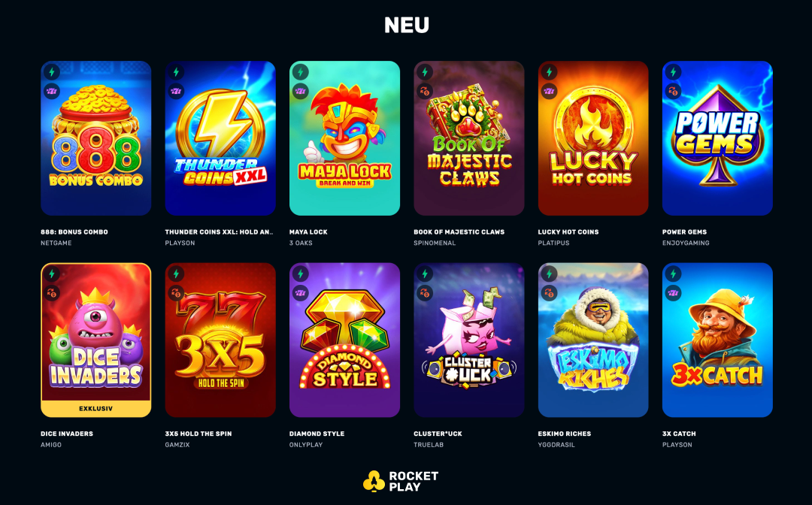Click the slot machine icon on Thunder Coins XXL
The width and height of the screenshot is (812, 505).
click(x=176, y=92)
